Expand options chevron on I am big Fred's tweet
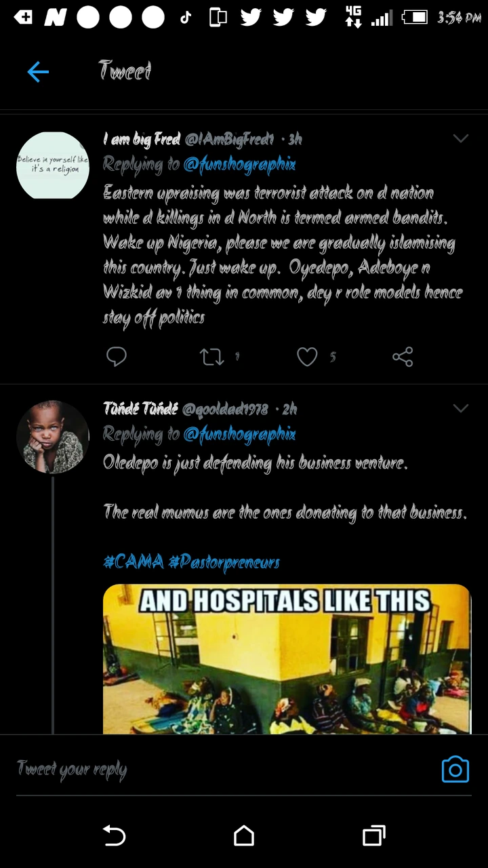The width and height of the screenshot is (488, 868). pos(461,139)
